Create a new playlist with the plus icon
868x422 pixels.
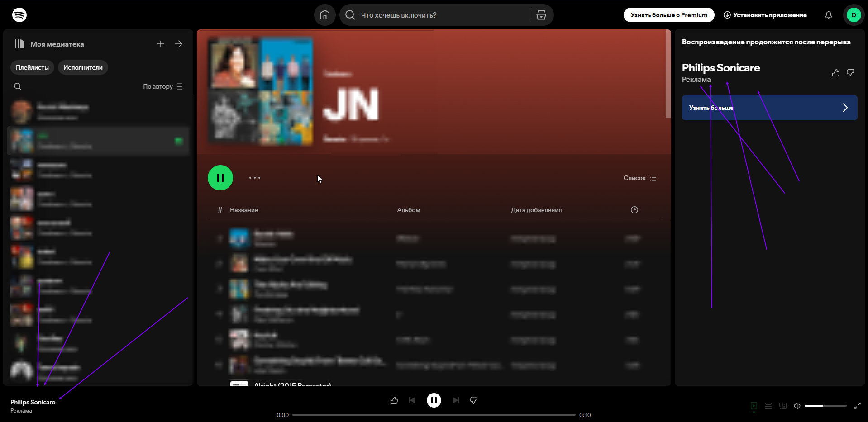click(x=160, y=43)
